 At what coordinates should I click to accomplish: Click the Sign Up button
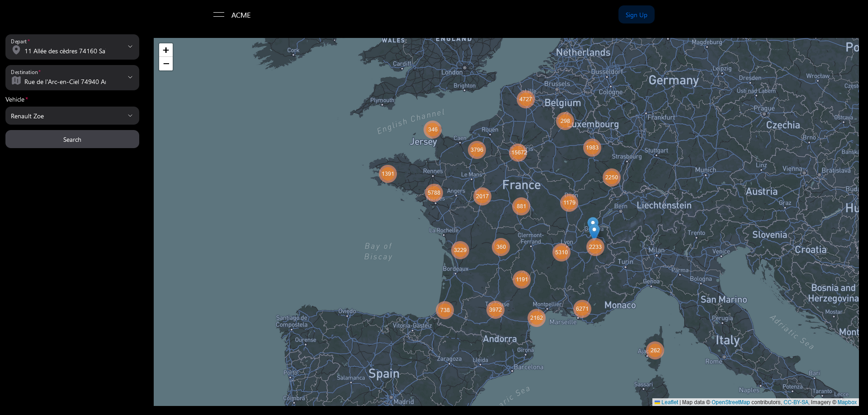point(636,15)
